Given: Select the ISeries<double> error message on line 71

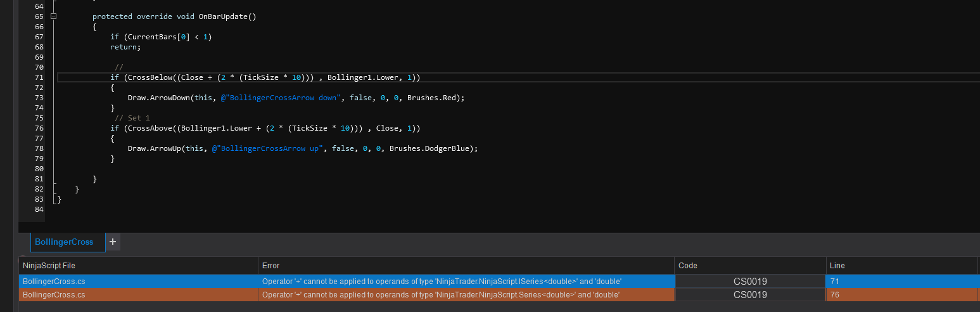Looking at the screenshot, I should (x=442, y=281).
